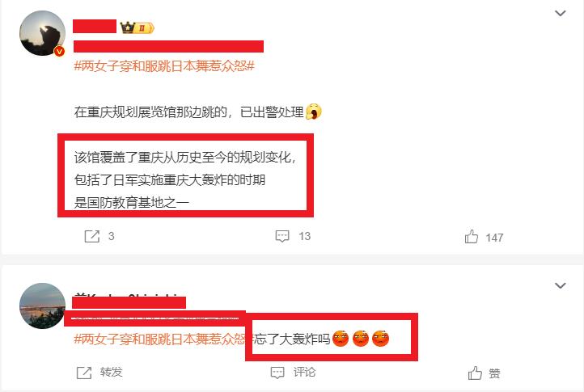Open comments icon showing 13 replies
Image resolution: width=584 pixels, height=392 pixels.
[x=282, y=236]
